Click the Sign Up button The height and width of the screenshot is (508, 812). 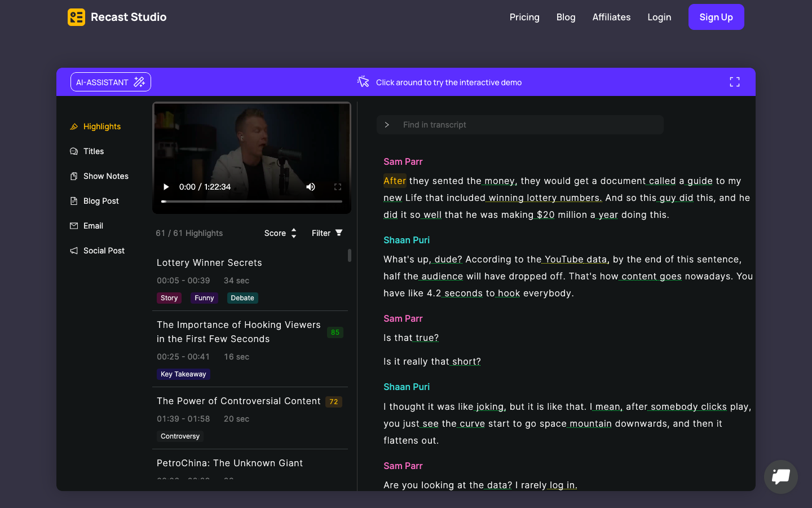click(716, 17)
